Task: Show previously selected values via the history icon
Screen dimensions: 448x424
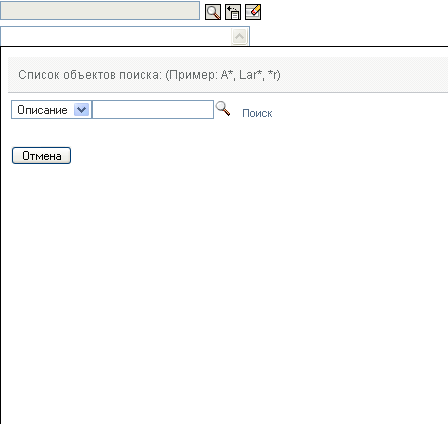Action: click(233, 12)
